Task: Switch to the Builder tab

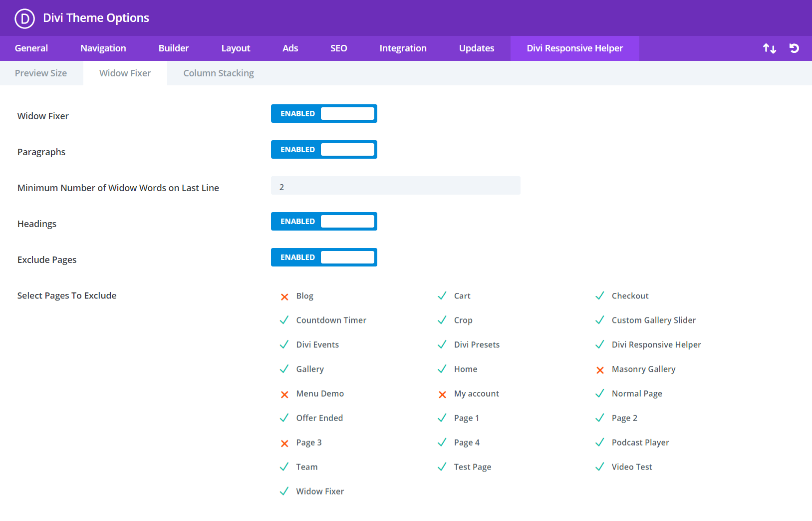Action: click(x=174, y=48)
